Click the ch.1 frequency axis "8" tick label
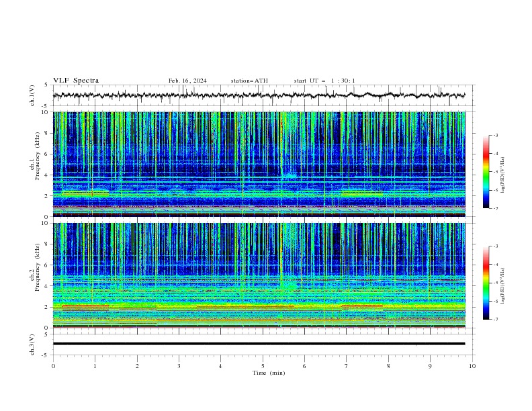The height and width of the screenshot is (411, 532). [x=48, y=133]
